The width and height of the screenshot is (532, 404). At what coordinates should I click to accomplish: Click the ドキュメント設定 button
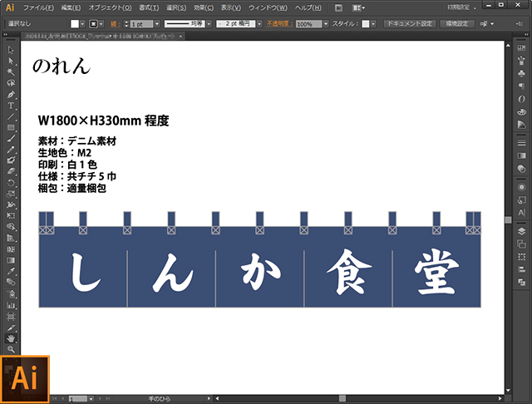click(409, 24)
